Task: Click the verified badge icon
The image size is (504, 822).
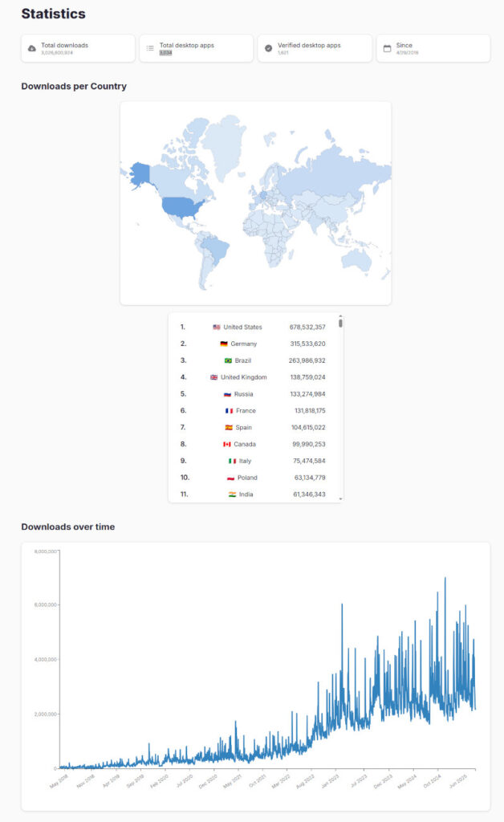Action: pos(268,48)
